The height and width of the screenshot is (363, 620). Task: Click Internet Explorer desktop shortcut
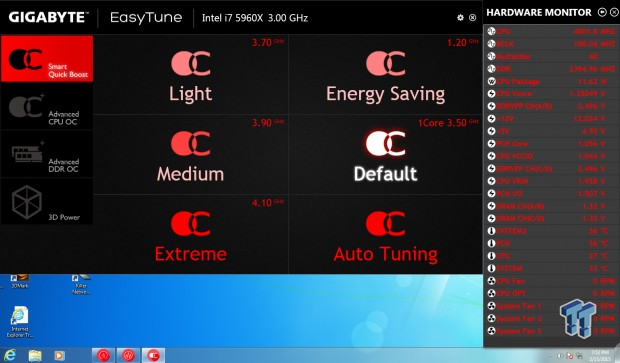(19, 321)
